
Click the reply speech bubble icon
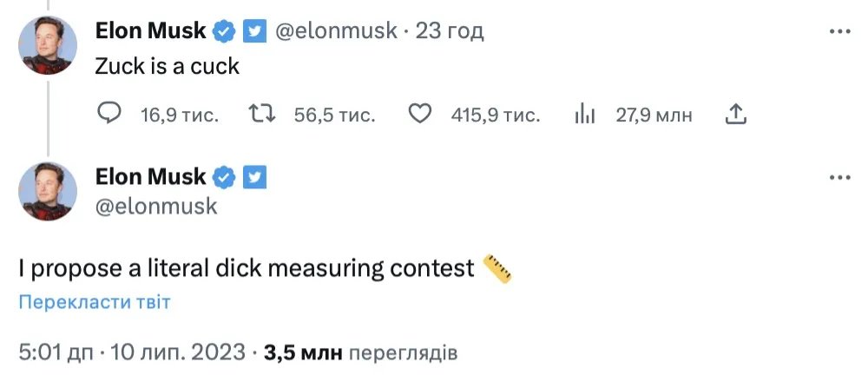(108, 114)
